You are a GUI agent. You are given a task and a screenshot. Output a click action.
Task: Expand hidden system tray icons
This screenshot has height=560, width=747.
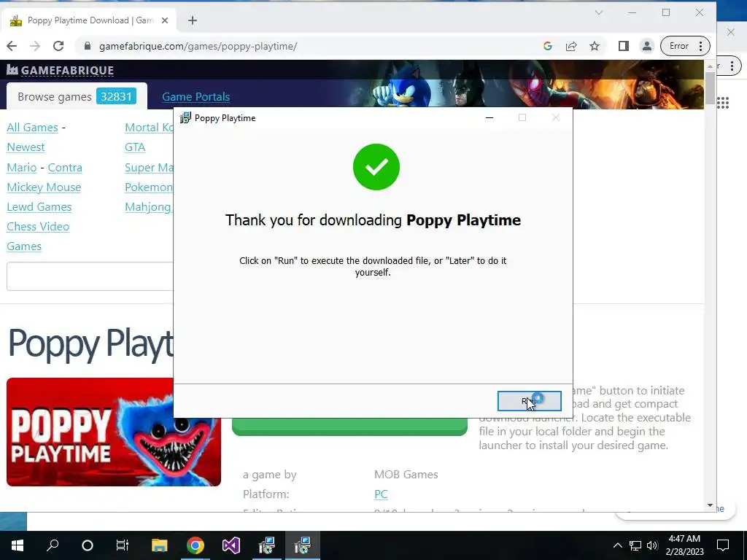tap(617, 545)
